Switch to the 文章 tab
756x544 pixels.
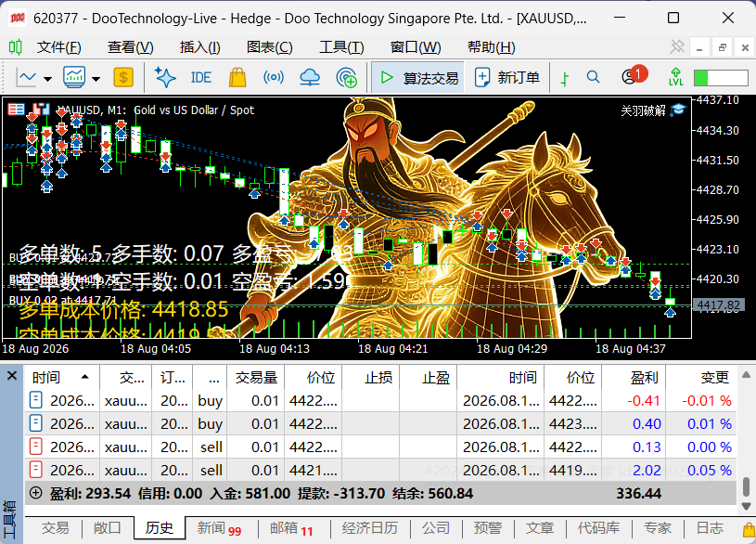(x=540, y=528)
